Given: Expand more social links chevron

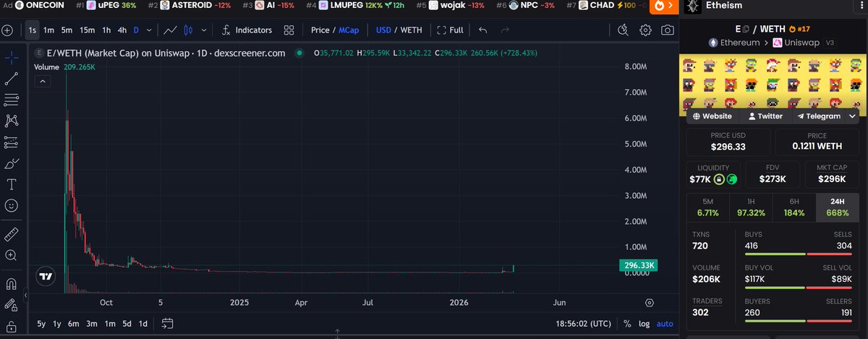Looking at the screenshot, I should pos(853,116).
